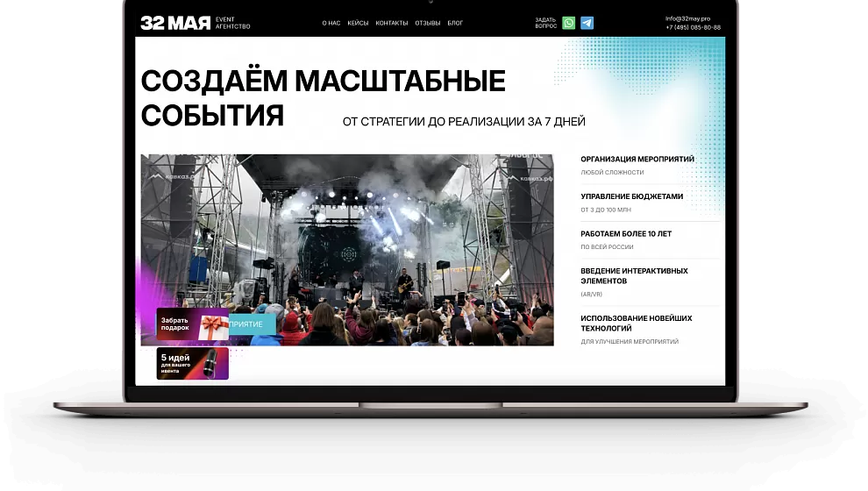Open Telegram chat icon in header
Viewport: 868px width, 491px height.
click(x=587, y=23)
